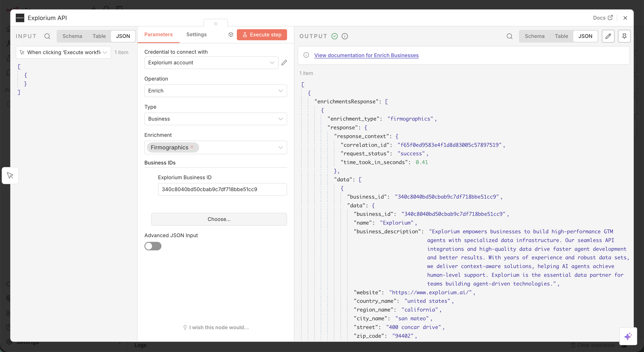Select Schema view in INPUT panel
This screenshot has width=644, height=352.
tap(72, 36)
